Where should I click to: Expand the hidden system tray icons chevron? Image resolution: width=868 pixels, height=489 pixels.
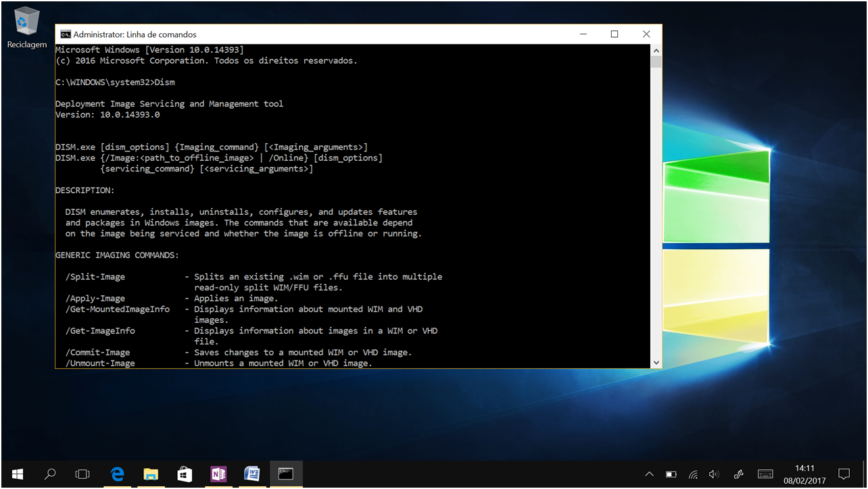(x=650, y=474)
